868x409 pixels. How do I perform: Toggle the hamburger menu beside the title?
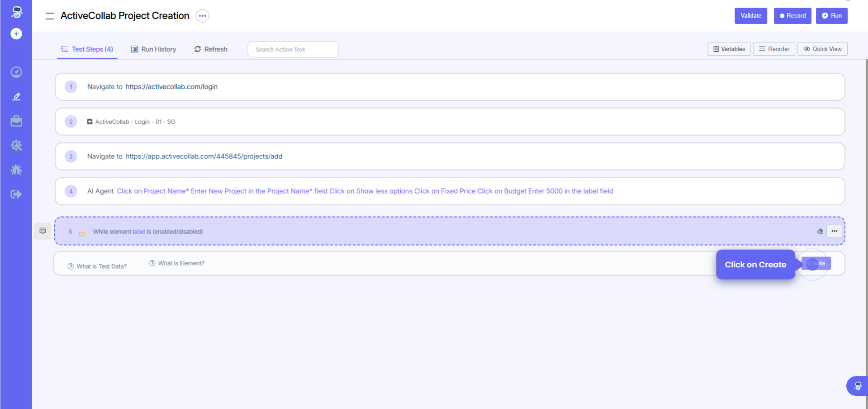click(50, 16)
